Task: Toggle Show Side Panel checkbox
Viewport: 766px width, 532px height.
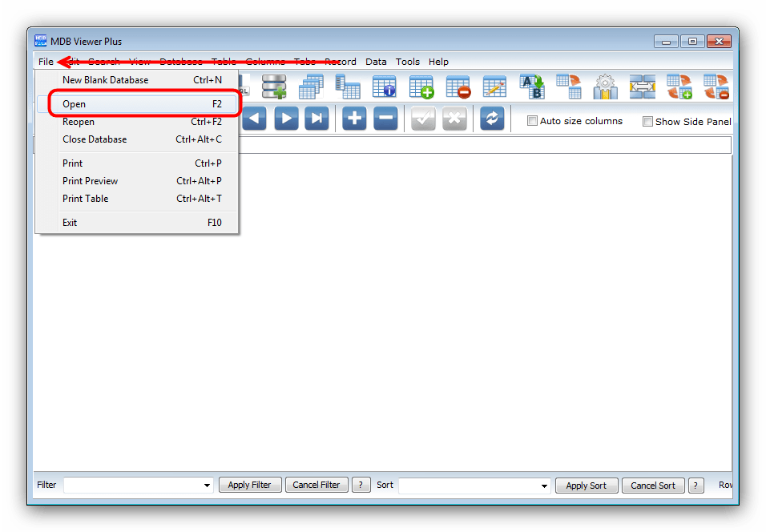Action: tap(647, 122)
